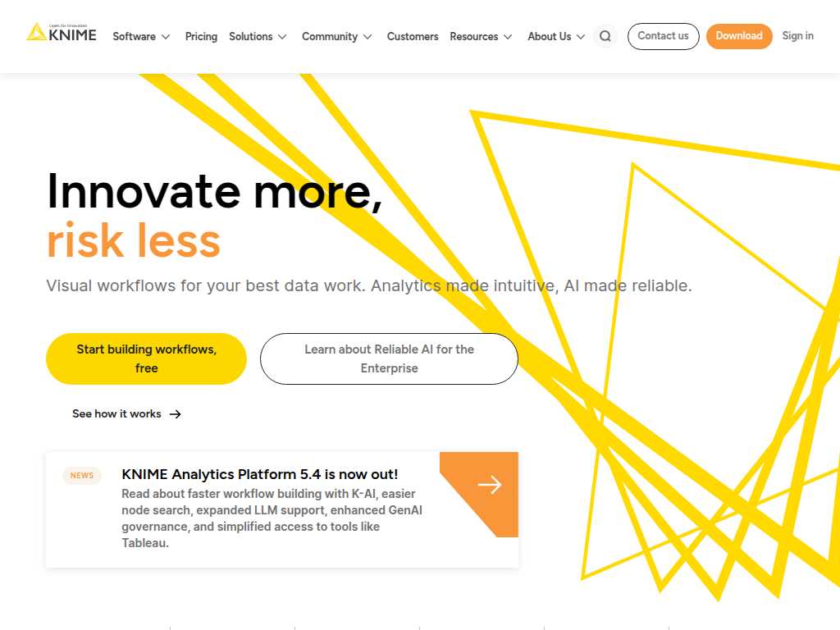840x630 pixels.
Task: Expand the Software menu chevron
Action: [x=166, y=37]
